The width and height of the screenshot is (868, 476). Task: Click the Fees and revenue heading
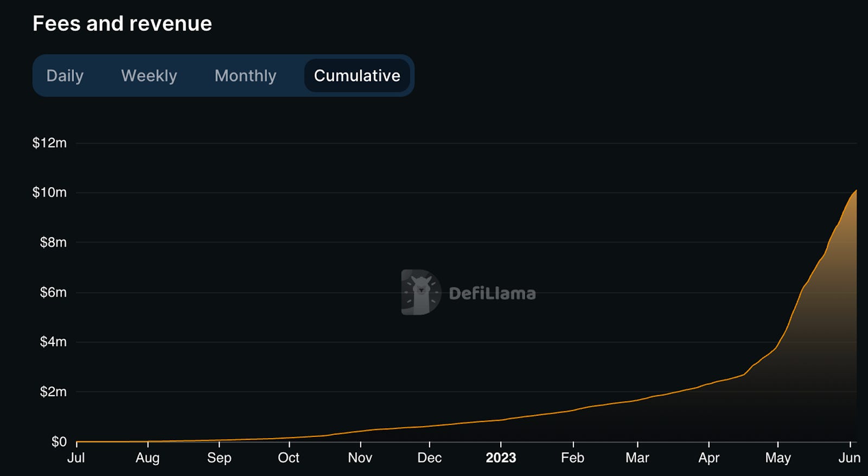[122, 23]
